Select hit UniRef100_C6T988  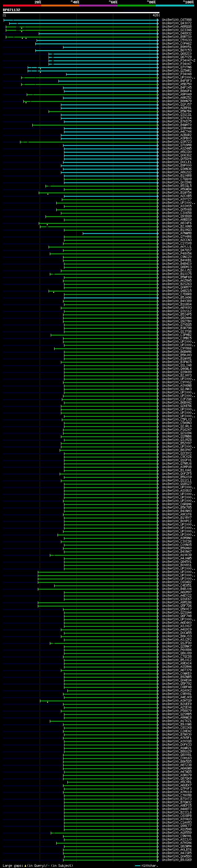pyautogui.click(x=177, y=20)
